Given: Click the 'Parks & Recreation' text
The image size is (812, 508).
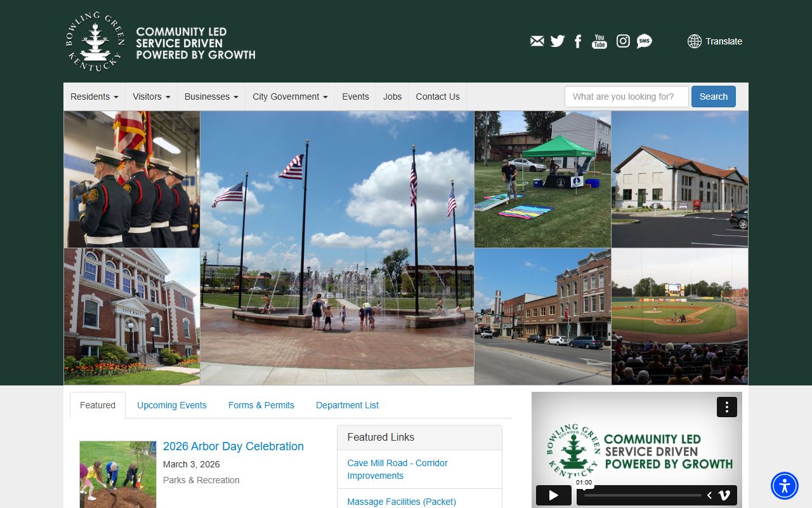Looking at the screenshot, I should [201, 480].
